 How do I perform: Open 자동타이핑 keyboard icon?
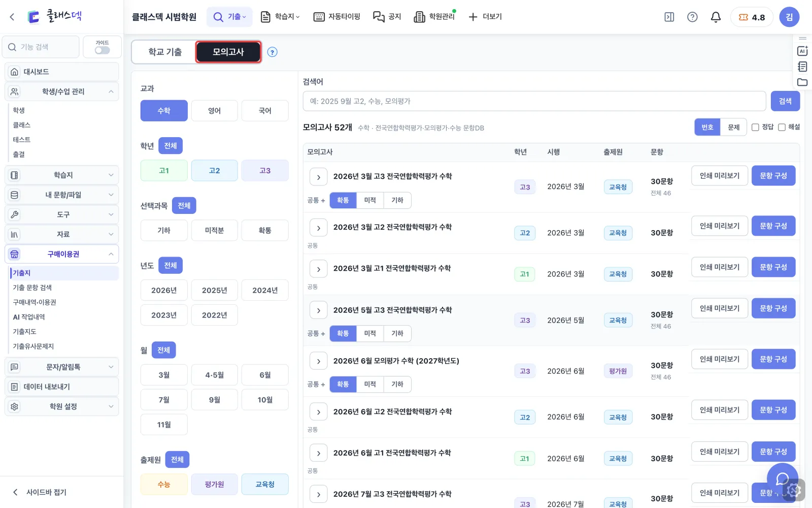pos(319,17)
